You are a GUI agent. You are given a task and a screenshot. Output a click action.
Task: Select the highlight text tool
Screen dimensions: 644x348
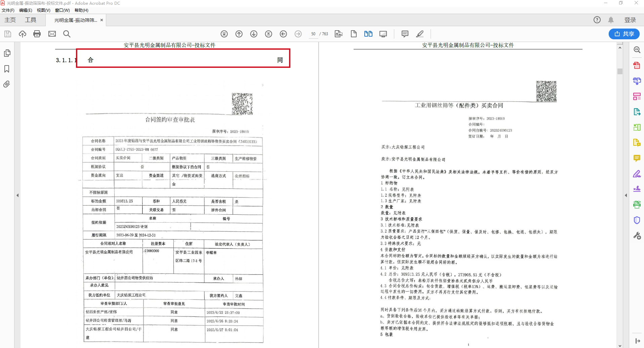click(x=420, y=34)
